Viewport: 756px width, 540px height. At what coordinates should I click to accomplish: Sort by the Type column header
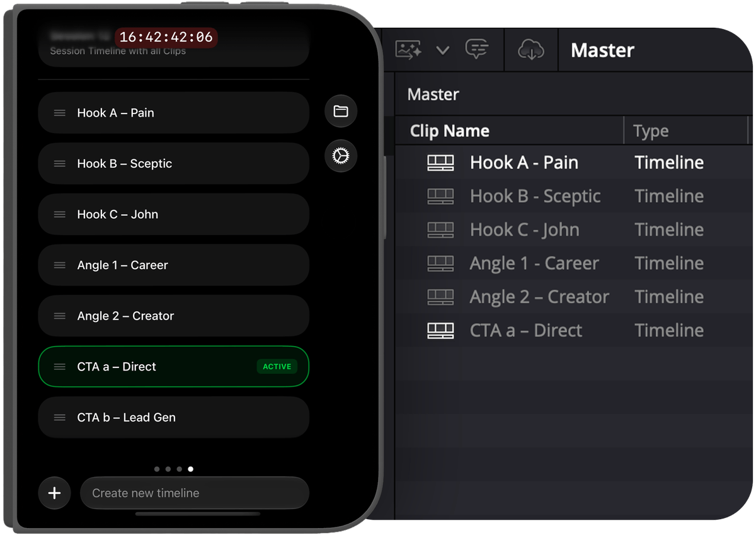[651, 131]
